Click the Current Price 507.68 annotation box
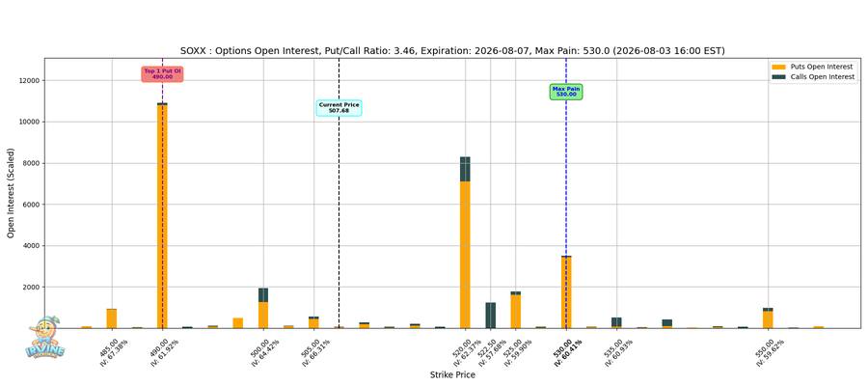 coord(339,108)
